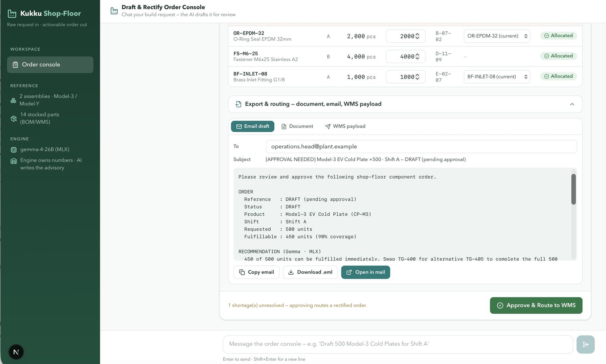Click the Brass Inlet Fitting G1/8 description

coord(259,80)
